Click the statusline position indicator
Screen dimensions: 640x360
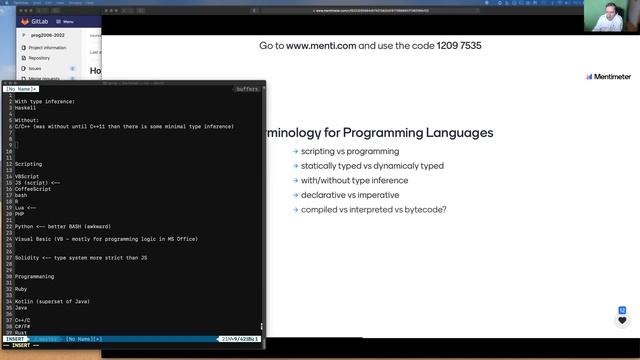[x=239, y=339]
